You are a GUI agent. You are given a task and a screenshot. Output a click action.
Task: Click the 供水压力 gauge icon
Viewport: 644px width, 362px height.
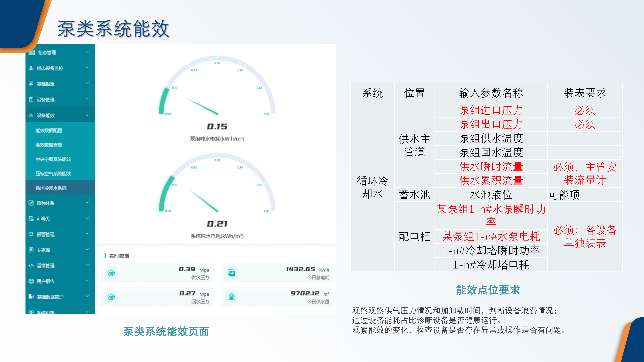111,273
